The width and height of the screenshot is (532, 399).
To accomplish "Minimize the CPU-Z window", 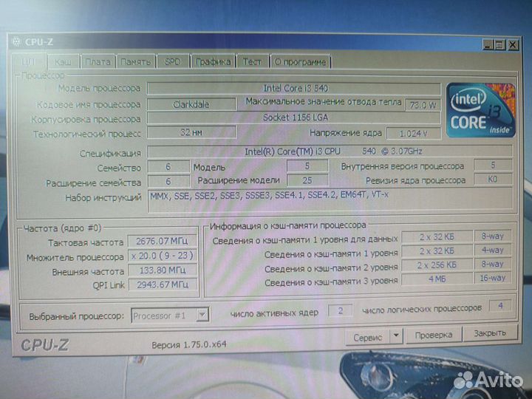I will click(488, 45).
